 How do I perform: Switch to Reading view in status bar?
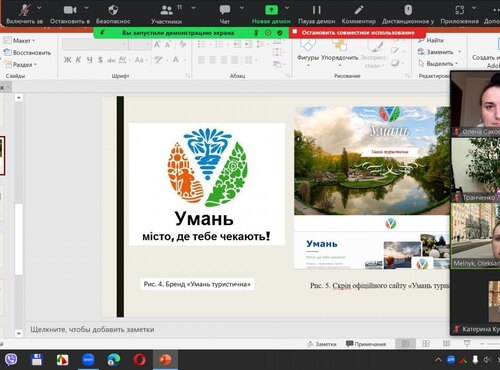click(x=446, y=343)
